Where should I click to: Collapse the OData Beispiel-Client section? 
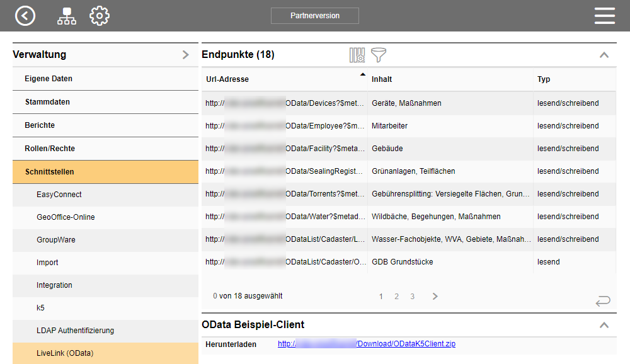(x=604, y=326)
